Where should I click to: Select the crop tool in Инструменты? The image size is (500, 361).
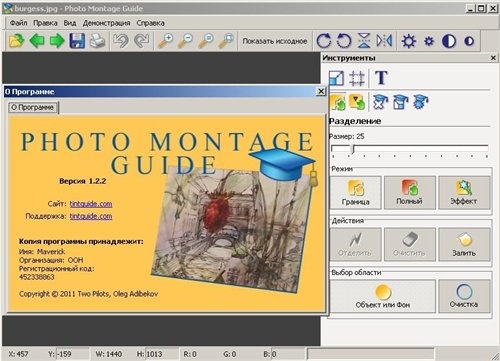(357, 78)
